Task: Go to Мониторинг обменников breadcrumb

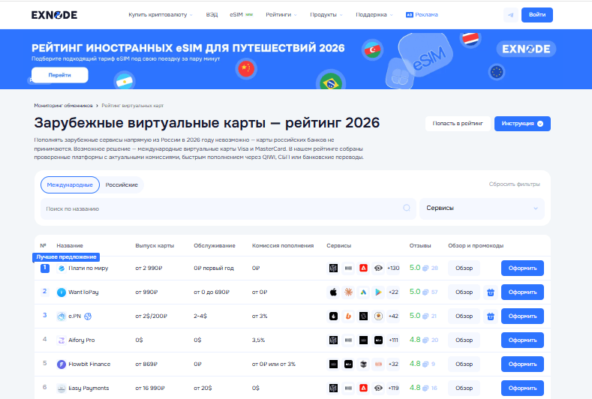Action: [63, 106]
